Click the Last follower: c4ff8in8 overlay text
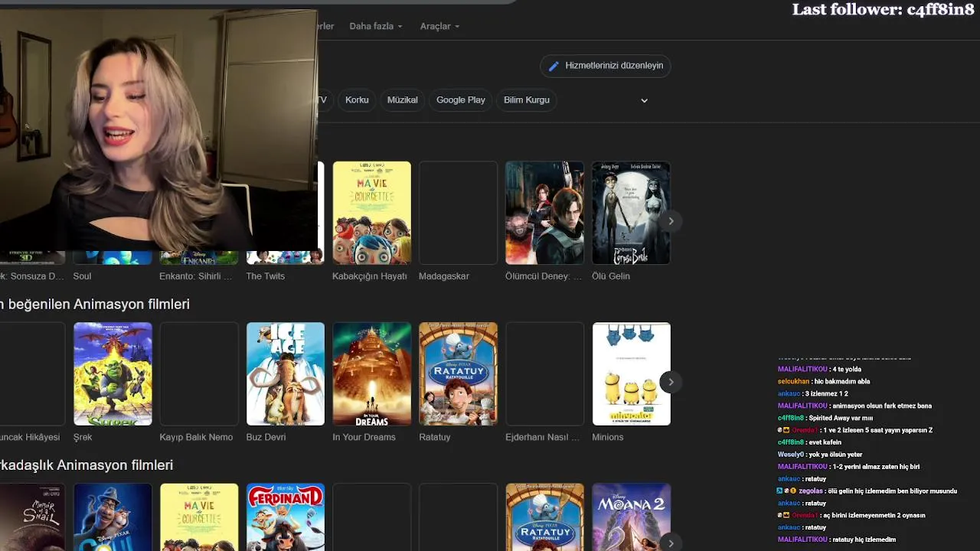Image resolution: width=980 pixels, height=551 pixels. coord(883,10)
